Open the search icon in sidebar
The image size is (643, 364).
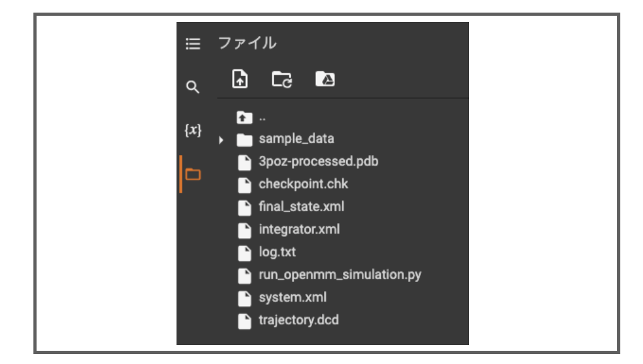pyautogui.click(x=193, y=87)
